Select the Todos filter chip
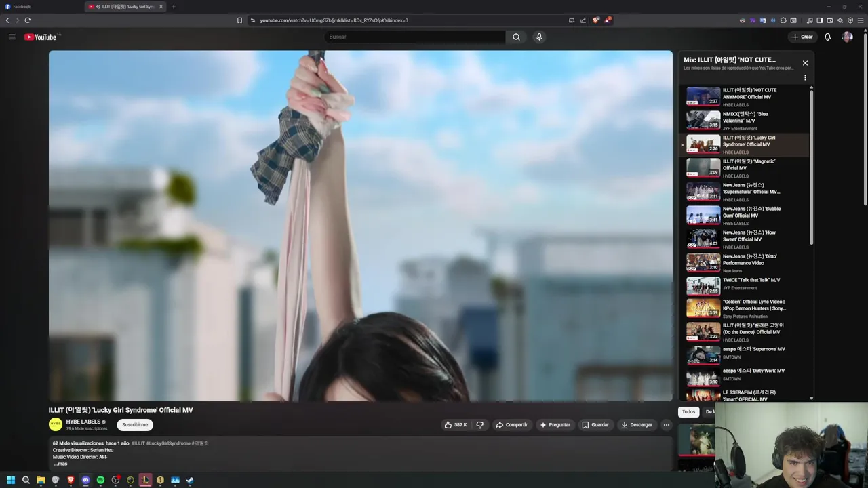The width and height of the screenshot is (868, 488). [688, 412]
